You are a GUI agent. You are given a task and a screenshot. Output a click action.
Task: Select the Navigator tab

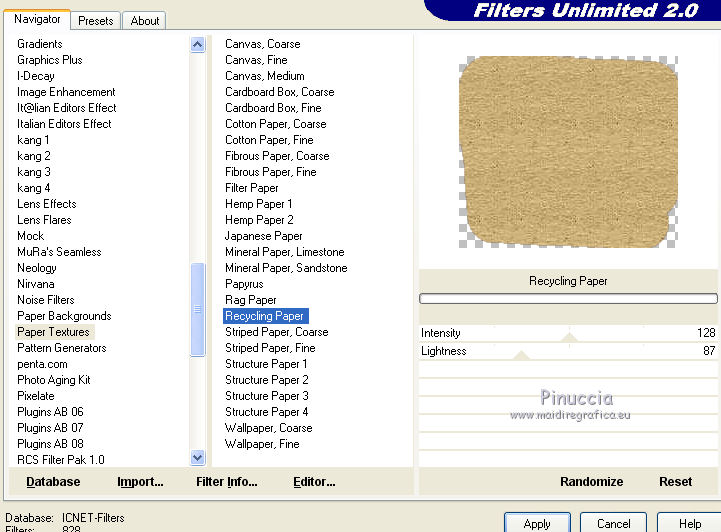pyautogui.click(x=37, y=19)
